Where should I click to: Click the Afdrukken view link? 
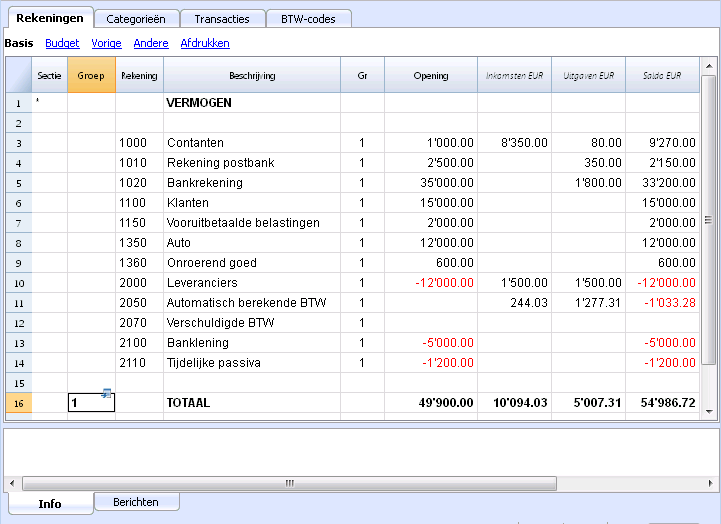pyautogui.click(x=205, y=43)
